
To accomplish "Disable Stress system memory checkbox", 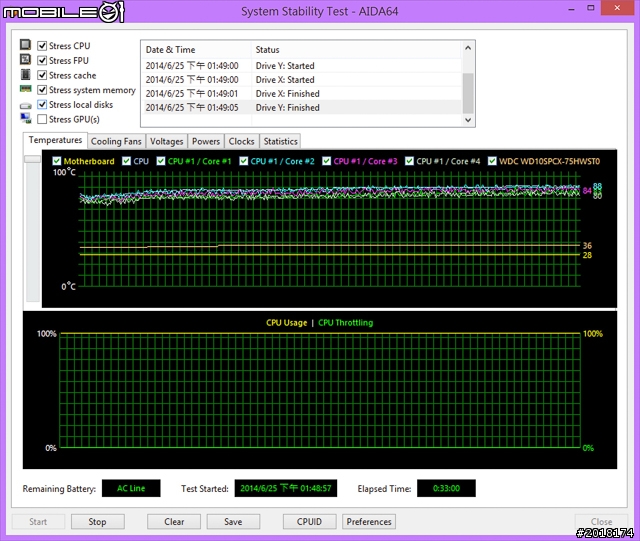I will tap(42, 90).
